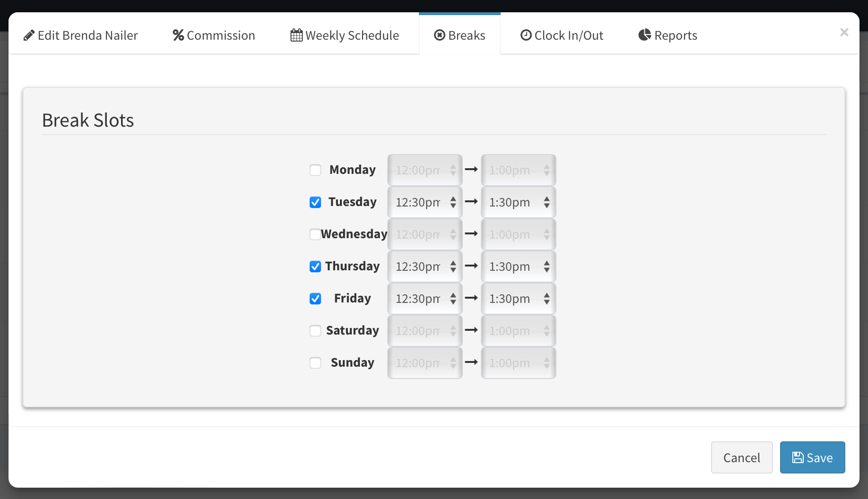
Task: Uncheck the Tuesday break checkbox
Action: [315, 202]
